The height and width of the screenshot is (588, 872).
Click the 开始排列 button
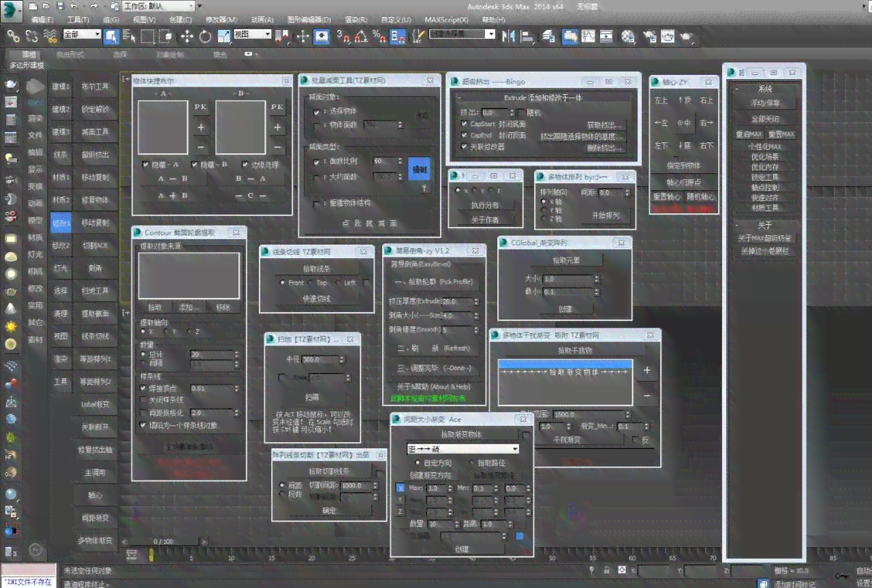click(x=606, y=215)
